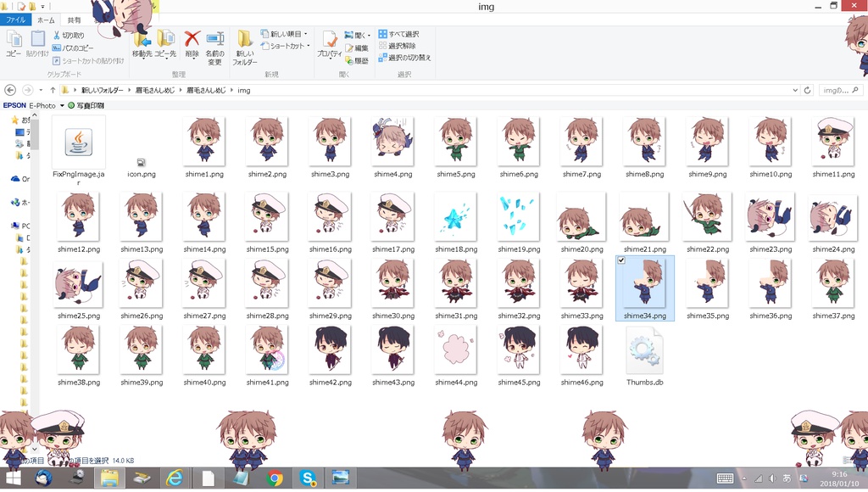Click the Cut (切り取り) ribbon icon

click(x=57, y=35)
